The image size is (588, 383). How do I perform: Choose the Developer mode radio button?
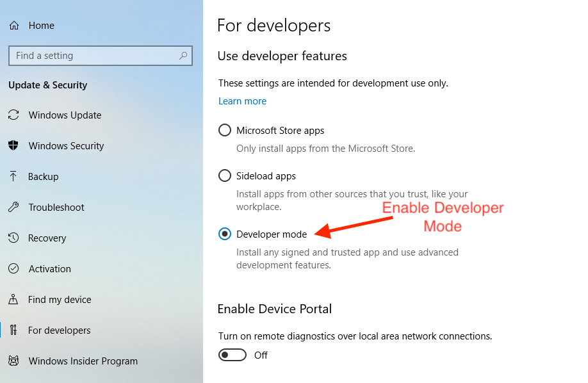[225, 234]
